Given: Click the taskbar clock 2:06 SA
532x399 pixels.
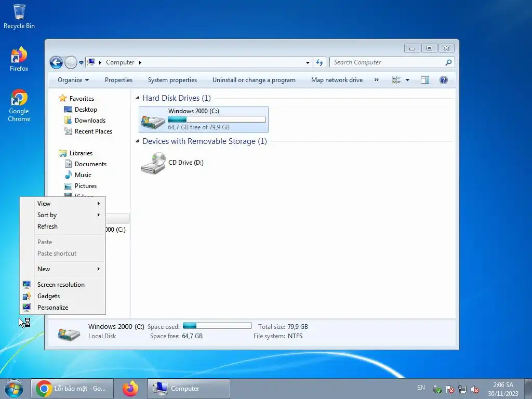Looking at the screenshot, I should coord(503,389).
